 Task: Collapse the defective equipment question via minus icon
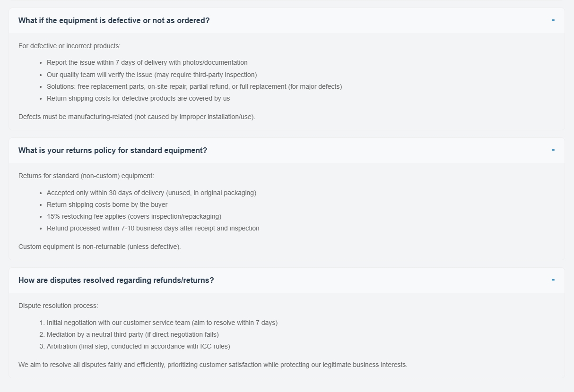point(553,20)
